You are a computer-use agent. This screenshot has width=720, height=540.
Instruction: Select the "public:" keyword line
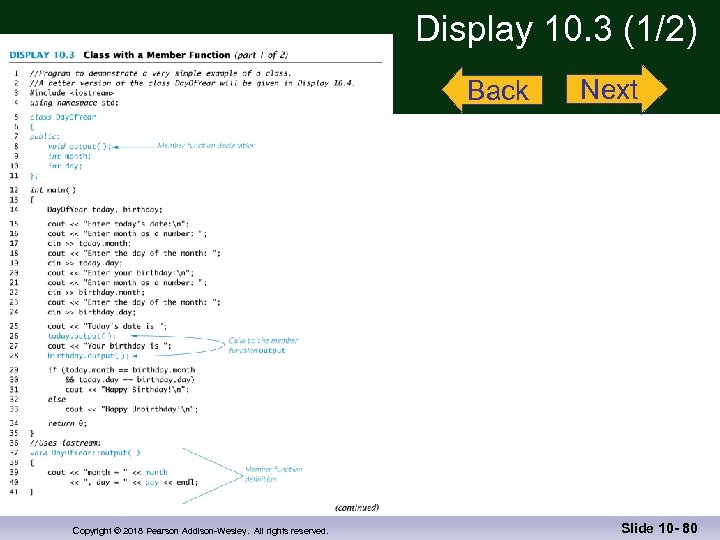pyautogui.click(x=45, y=136)
